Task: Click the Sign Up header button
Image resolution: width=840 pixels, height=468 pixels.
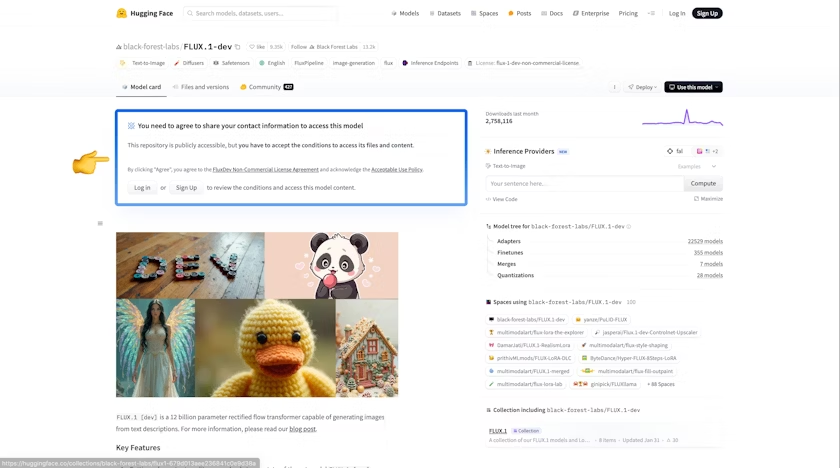Action: [707, 13]
